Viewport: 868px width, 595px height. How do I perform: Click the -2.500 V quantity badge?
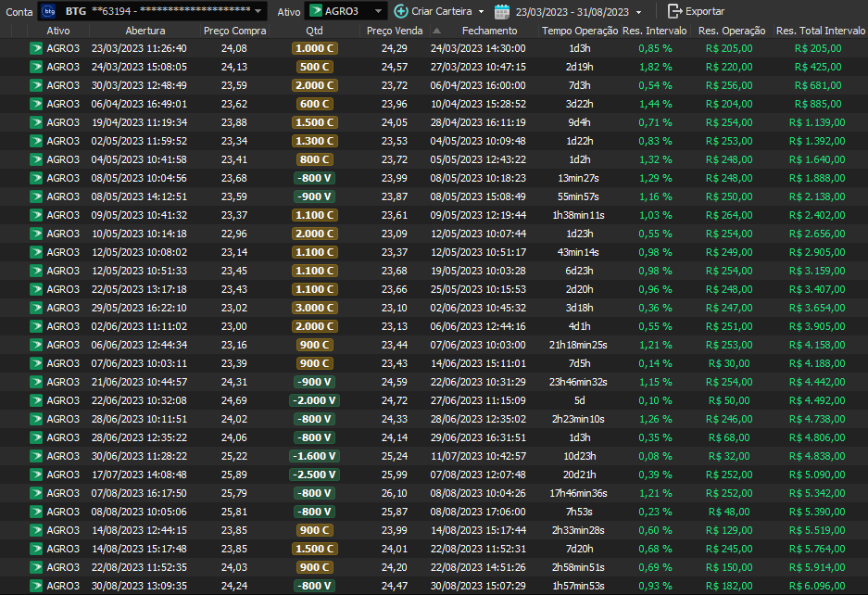pyautogui.click(x=314, y=475)
